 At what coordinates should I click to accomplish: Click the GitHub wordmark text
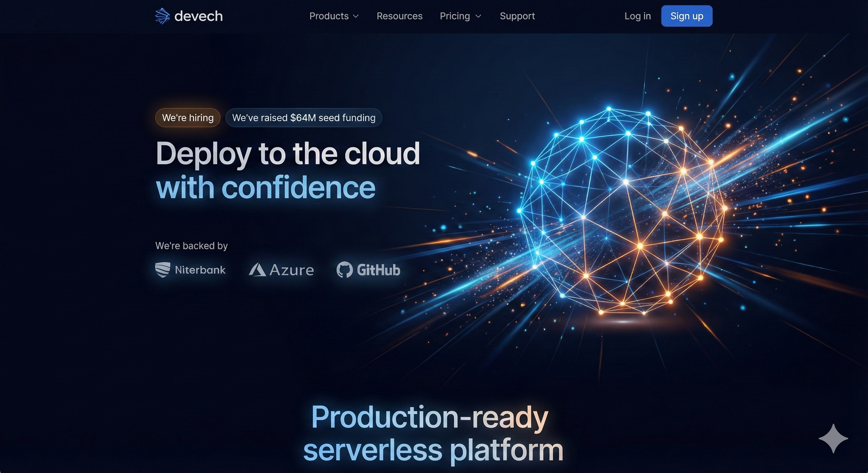tap(379, 270)
